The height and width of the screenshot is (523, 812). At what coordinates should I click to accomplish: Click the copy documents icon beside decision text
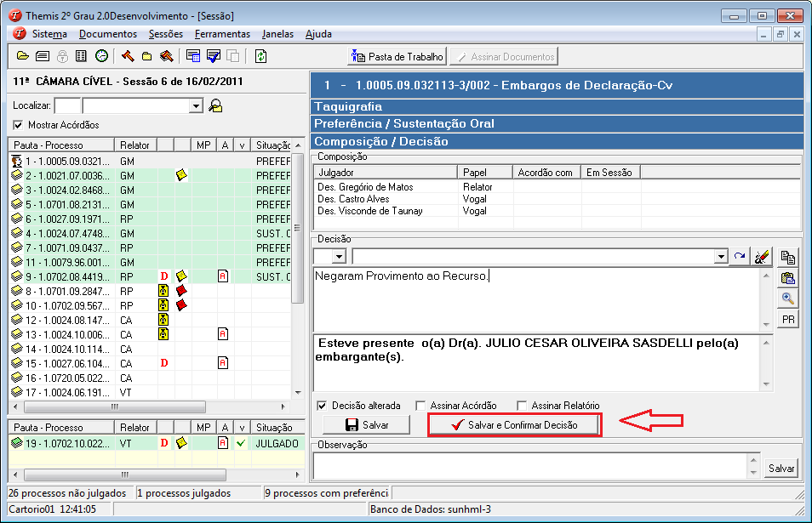(788, 257)
